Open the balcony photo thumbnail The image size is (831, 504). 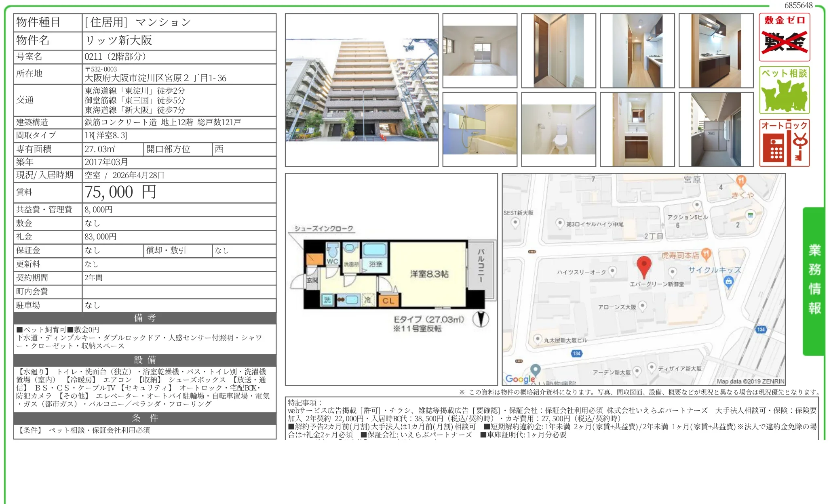(x=716, y=129)
